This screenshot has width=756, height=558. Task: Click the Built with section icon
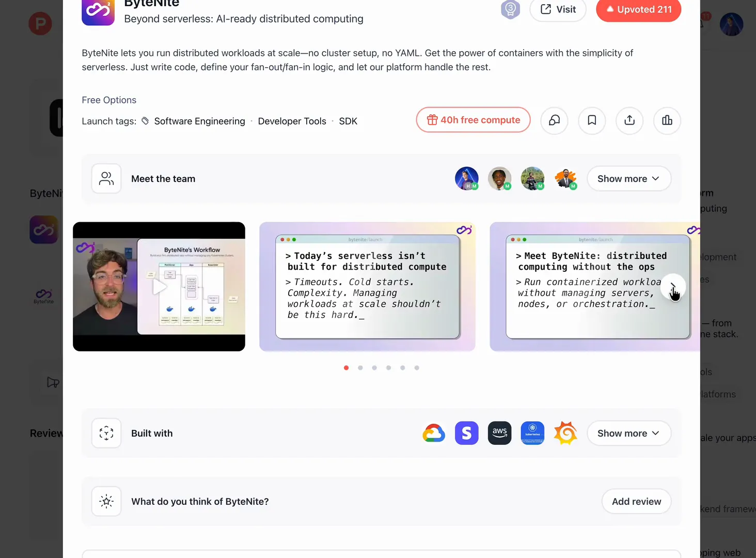click(x=106, y=433)
